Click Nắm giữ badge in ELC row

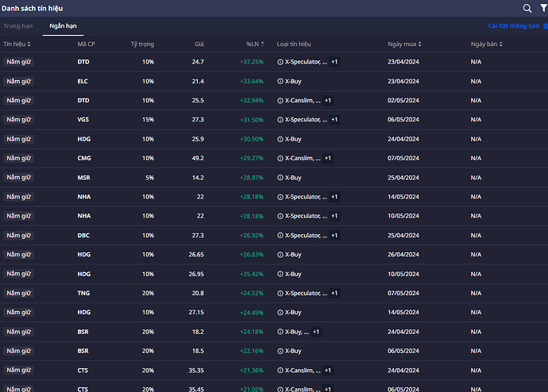(x=18, y=82)
